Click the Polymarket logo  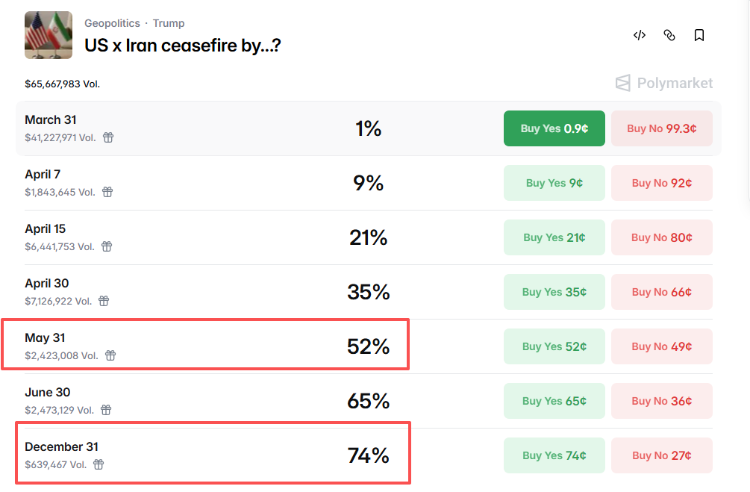664,83
